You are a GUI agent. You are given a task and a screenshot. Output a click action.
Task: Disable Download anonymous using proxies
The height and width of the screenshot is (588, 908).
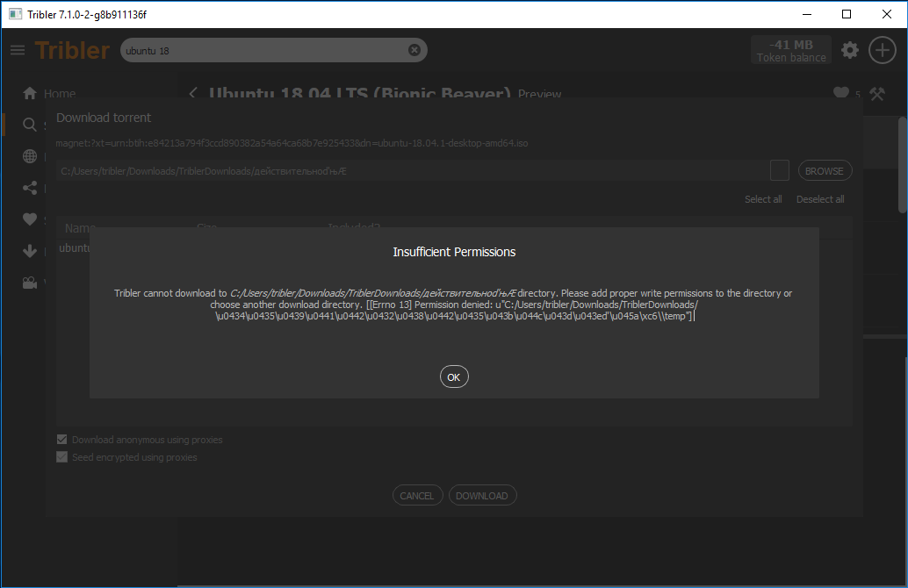pyautogui.click(x=61, y=439)
